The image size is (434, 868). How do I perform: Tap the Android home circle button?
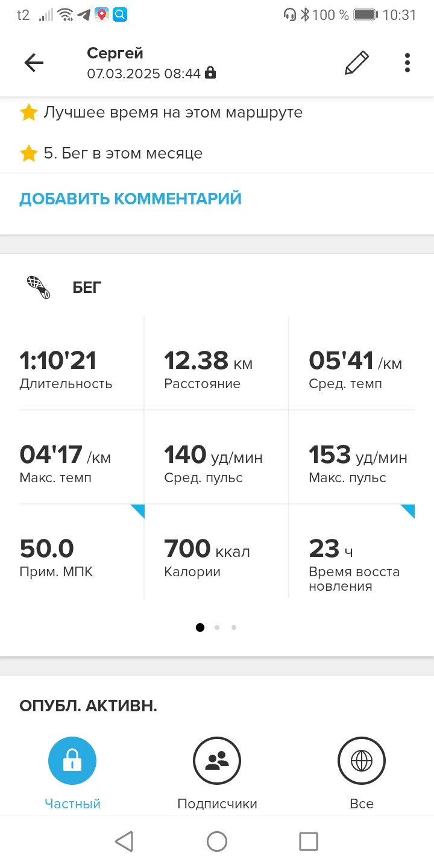[217, 841]
